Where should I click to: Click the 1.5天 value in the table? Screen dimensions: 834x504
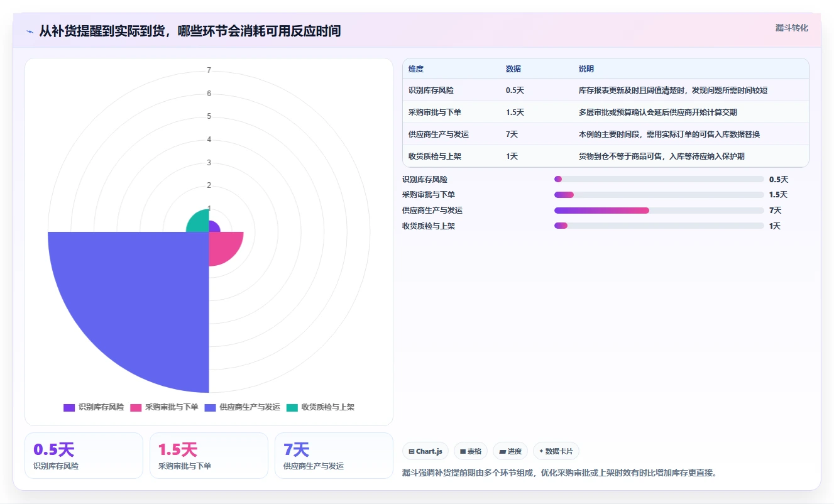(515, 112)
